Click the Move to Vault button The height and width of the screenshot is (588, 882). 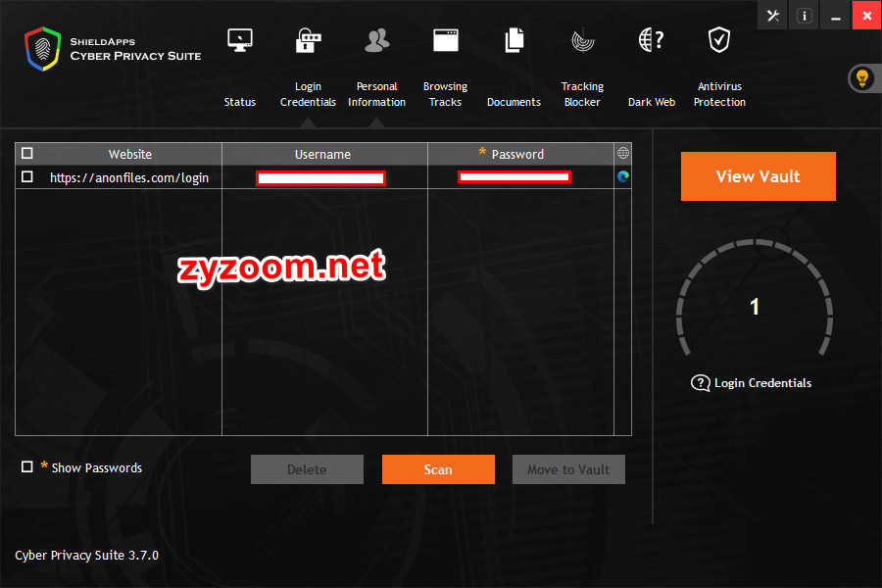(x=568, y=469)
